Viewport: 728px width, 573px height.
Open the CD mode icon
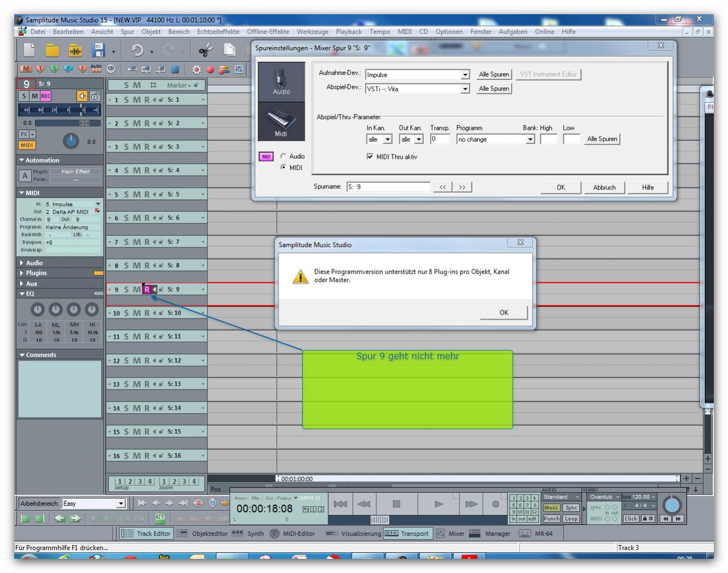click(x=110, y=69)
